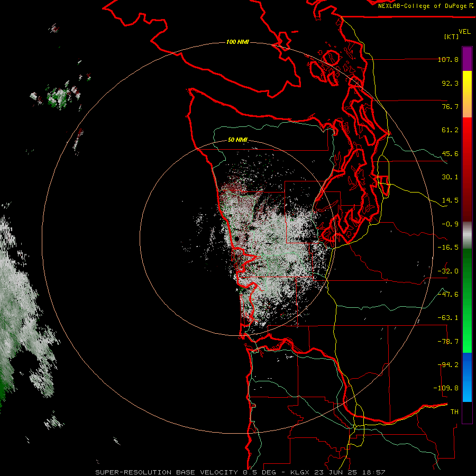Click the 100 NMI range ring label

237,42
